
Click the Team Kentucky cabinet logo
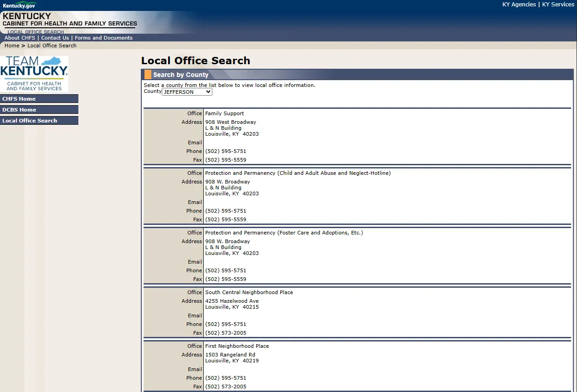pos(34,73)
